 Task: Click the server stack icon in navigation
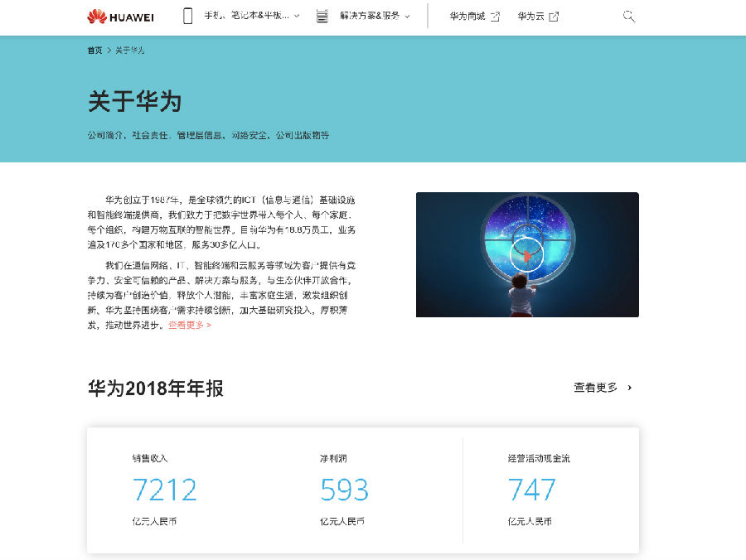(x=322, y=17)
